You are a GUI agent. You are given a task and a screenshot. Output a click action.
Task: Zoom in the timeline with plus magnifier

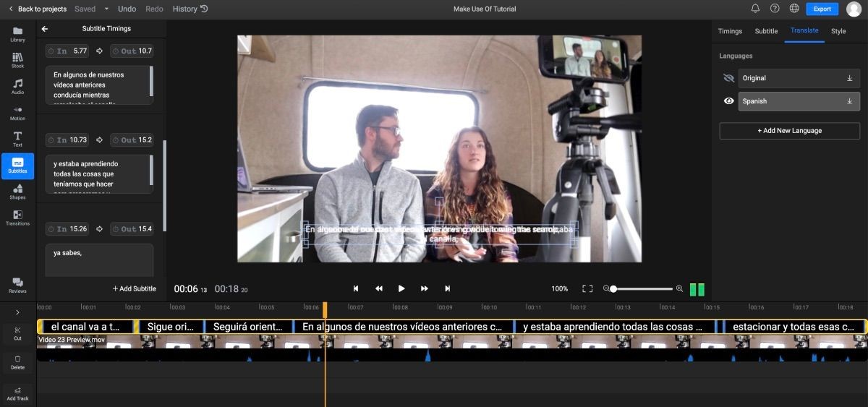pos(679,288)
